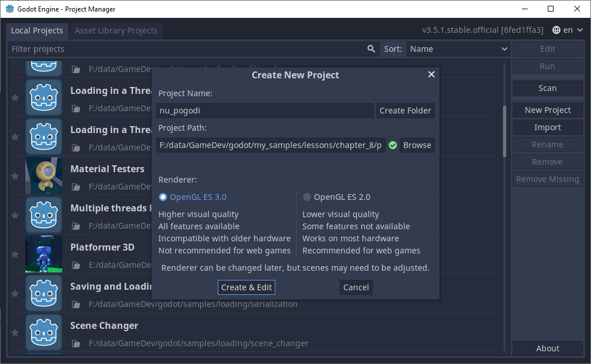Open folder icon for Multiple threads path
591x364 pixels.
76,226
